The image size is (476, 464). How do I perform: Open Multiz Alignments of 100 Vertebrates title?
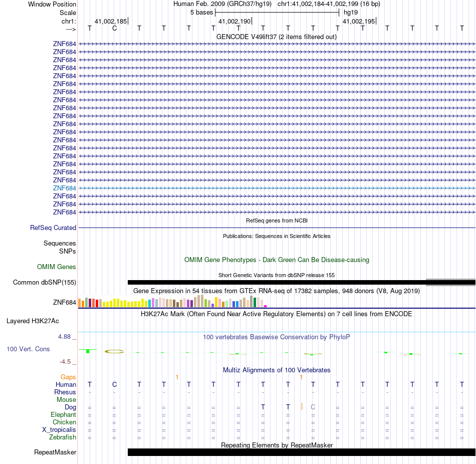click(277, 370)
